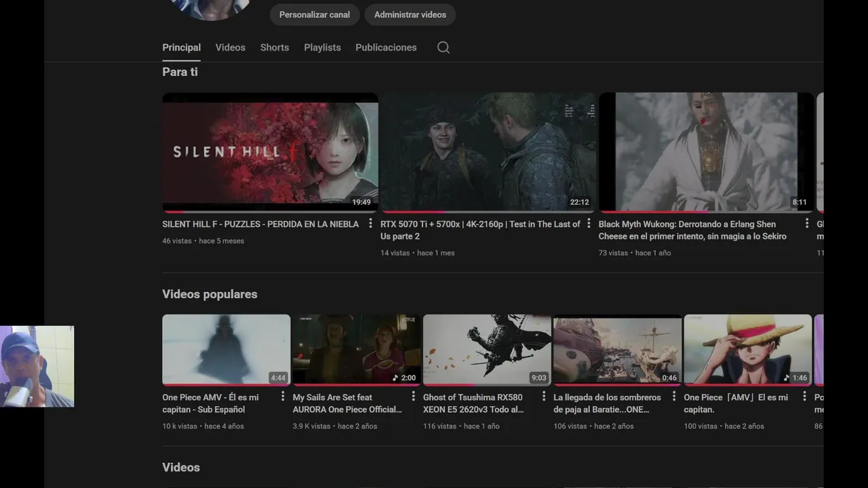Click the '46 vistas • hace 5 meses' text

pyautogui.click(x=203, y=241)
